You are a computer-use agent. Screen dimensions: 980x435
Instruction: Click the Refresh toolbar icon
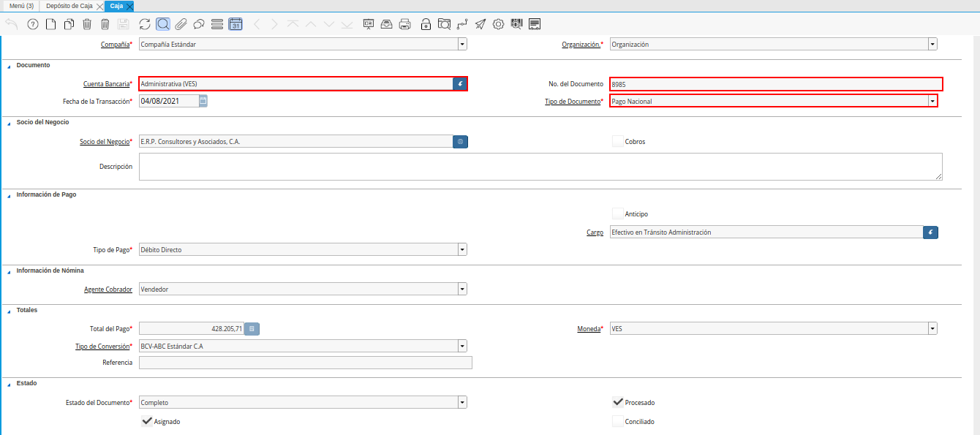(x=145, y=24)
